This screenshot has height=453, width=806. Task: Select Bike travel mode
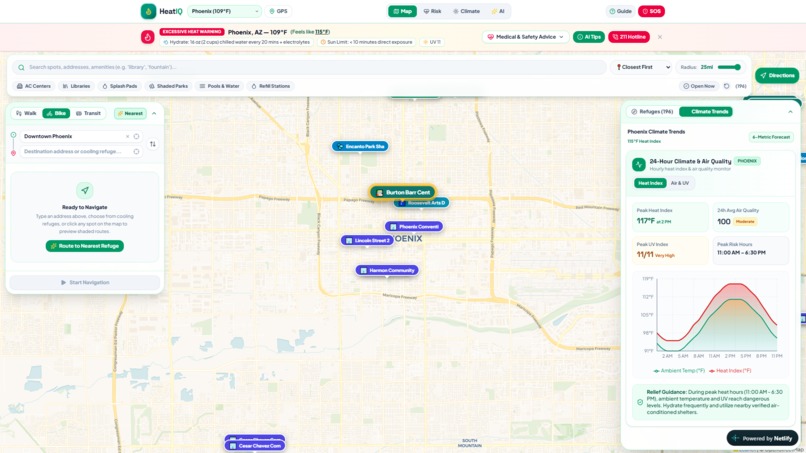point(56,113)
